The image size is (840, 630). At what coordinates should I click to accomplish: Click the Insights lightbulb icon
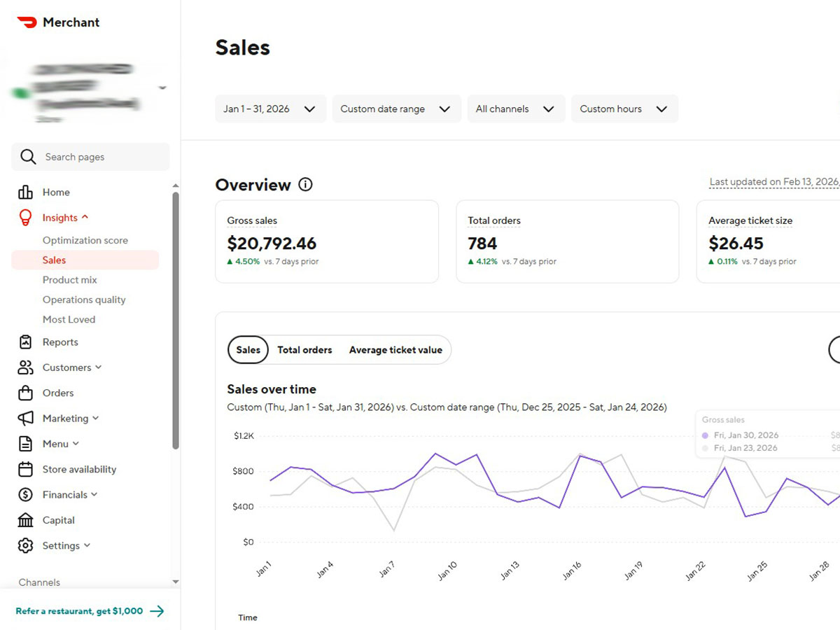click(24, 217)
